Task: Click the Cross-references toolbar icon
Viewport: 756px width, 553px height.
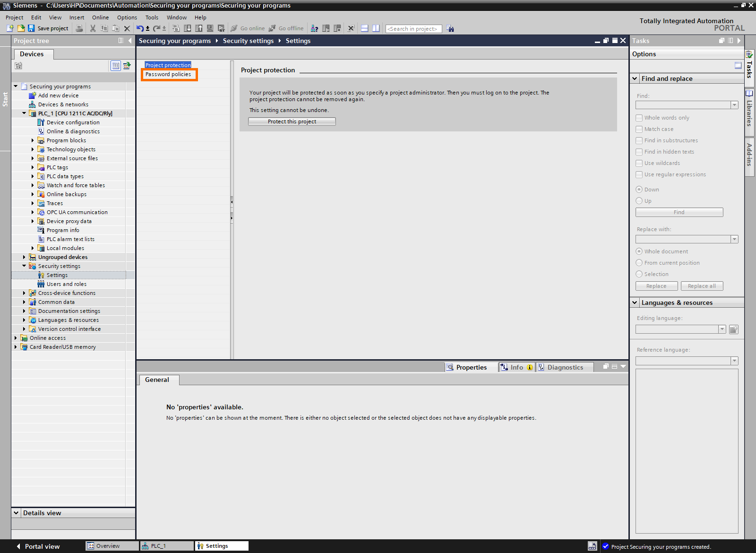Action: tap(315, 28)
